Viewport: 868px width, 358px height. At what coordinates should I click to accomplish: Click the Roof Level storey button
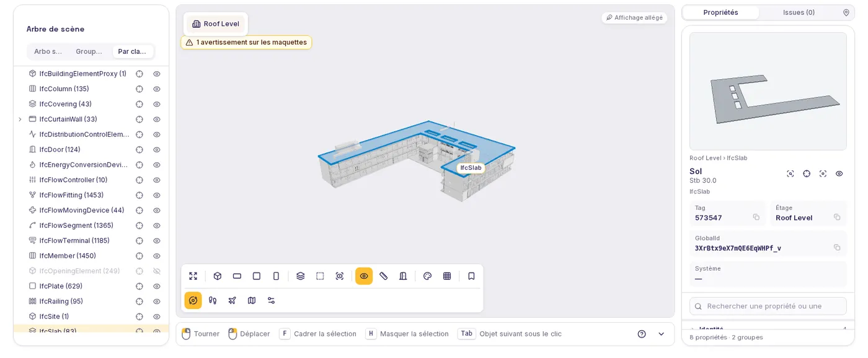tap(216, 24)
